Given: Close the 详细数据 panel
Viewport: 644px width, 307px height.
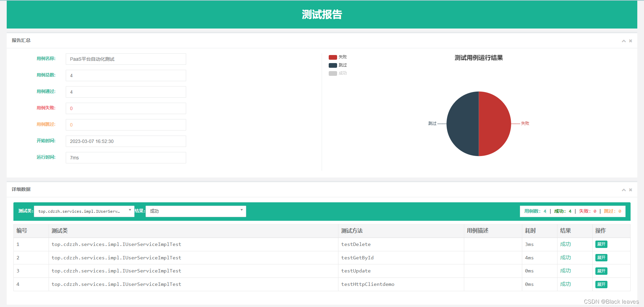Looking at the screenshot, I should click(x=631, y=190).
